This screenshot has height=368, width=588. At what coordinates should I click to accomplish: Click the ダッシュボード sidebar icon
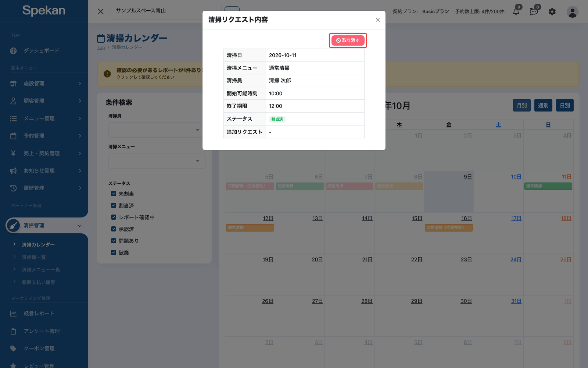coord(14,51)
